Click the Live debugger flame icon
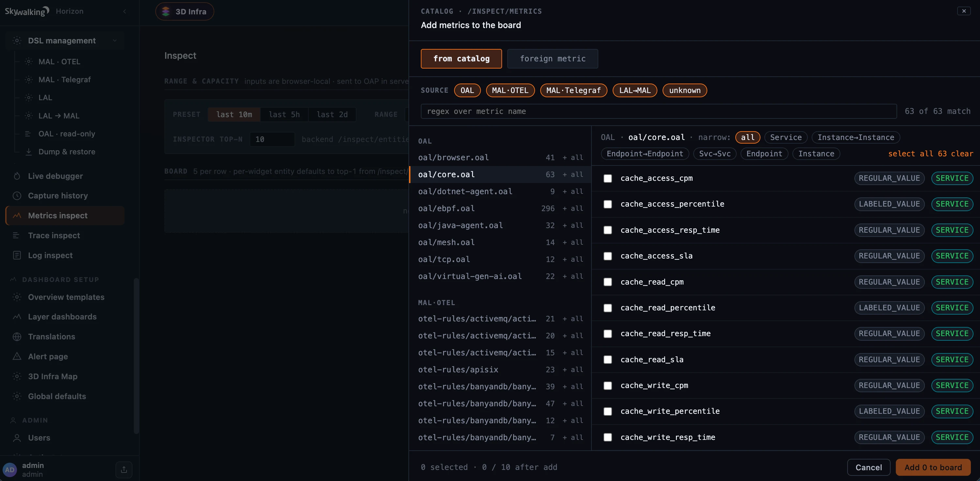Viewport: 980px width, 481px height. pyautogui.click(x=17, y=176)
